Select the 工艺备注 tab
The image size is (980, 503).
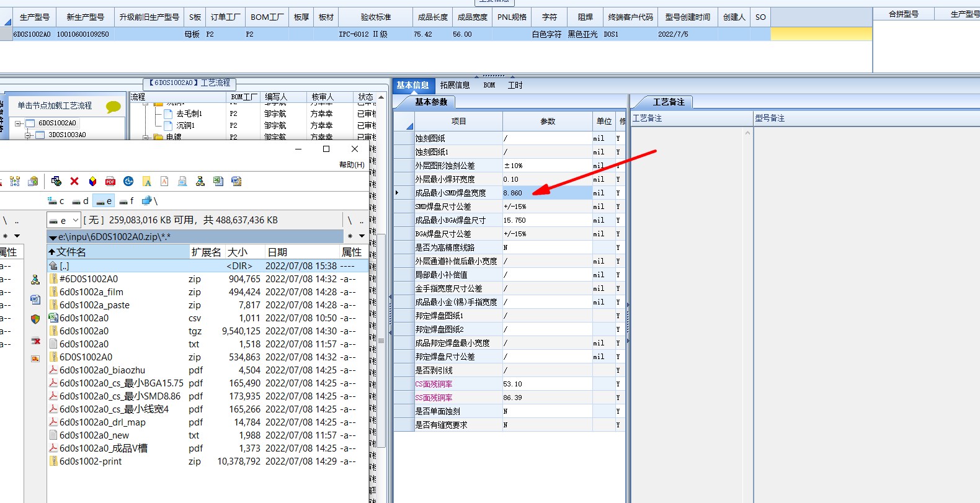tap(669, 102)
